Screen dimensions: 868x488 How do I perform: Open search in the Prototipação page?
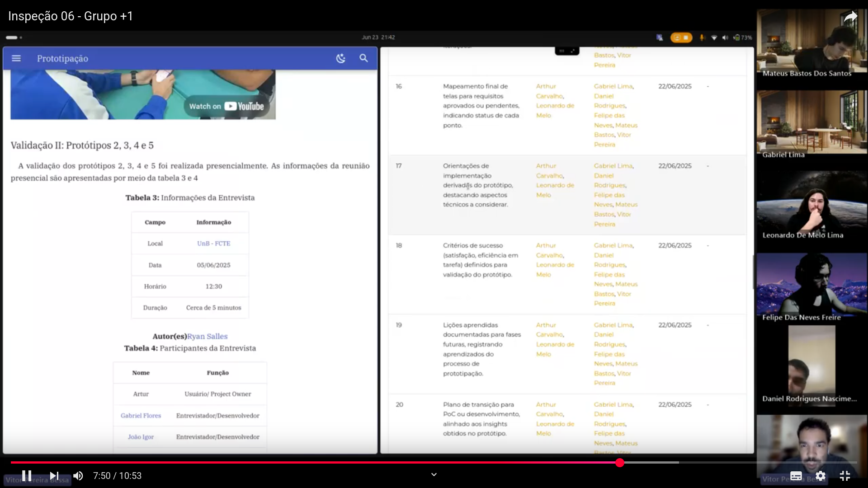tap(363, 58)
